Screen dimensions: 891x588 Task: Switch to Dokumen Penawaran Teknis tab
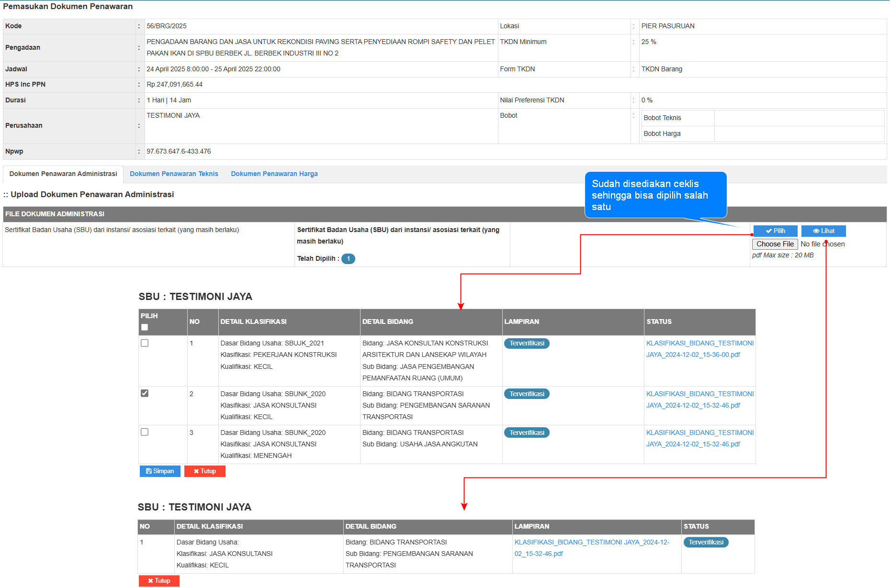[x=174, y=174]
